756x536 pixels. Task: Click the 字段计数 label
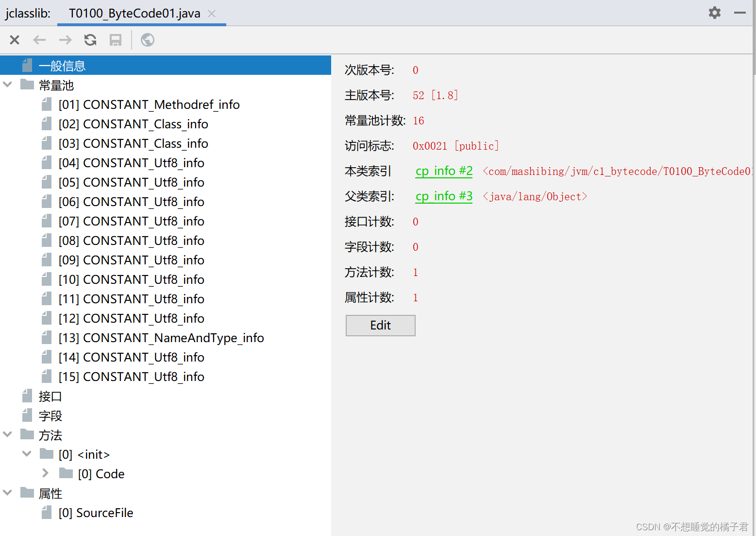(370, 247)
